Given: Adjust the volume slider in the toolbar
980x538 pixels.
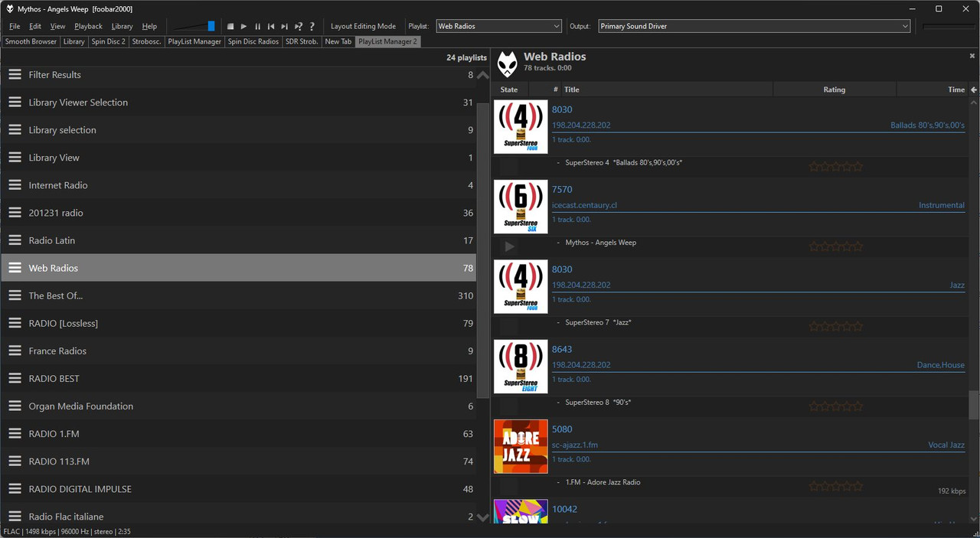Looking at the screenshot, I should point(194,26).
